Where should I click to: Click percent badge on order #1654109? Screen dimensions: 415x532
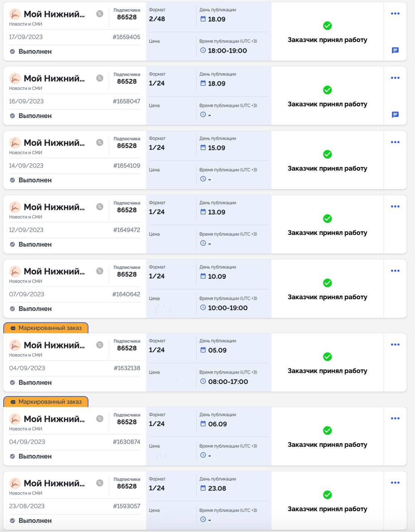pos(100,143)
